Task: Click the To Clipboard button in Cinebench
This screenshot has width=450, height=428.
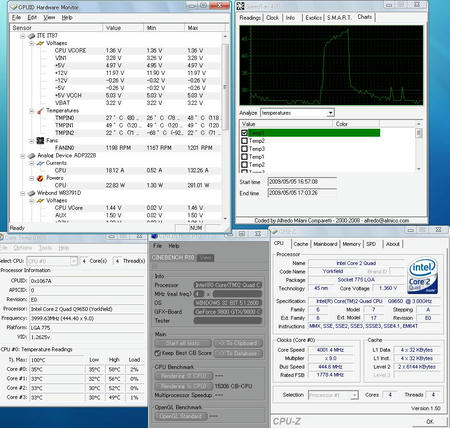Action: coord(238,343)
